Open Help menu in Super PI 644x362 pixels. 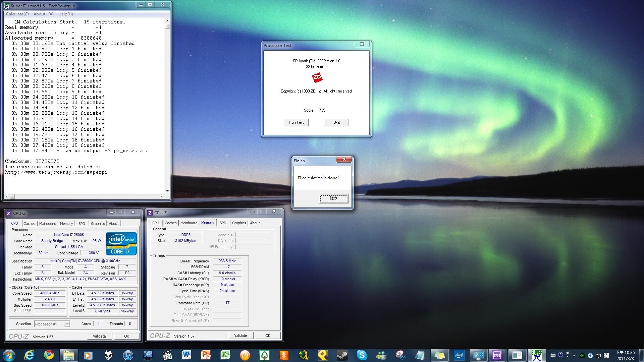pos(65,14)
